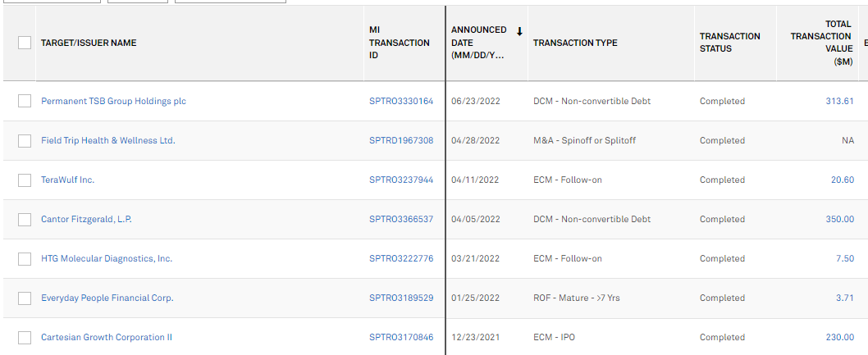Open transaction ID SPTRD1967308

[401, 140]
